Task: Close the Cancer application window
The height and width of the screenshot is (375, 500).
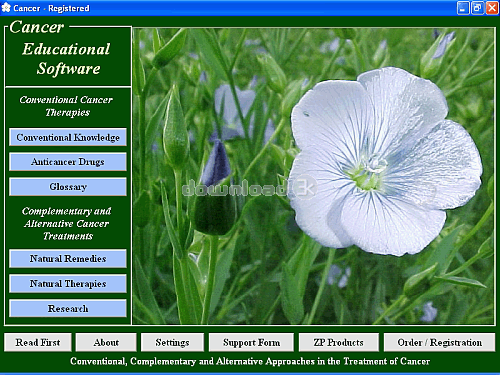Action: [492, 8]
